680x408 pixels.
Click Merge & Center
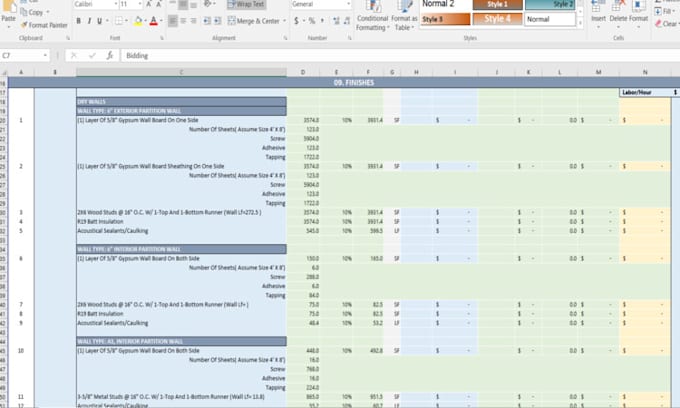(253, 21)
